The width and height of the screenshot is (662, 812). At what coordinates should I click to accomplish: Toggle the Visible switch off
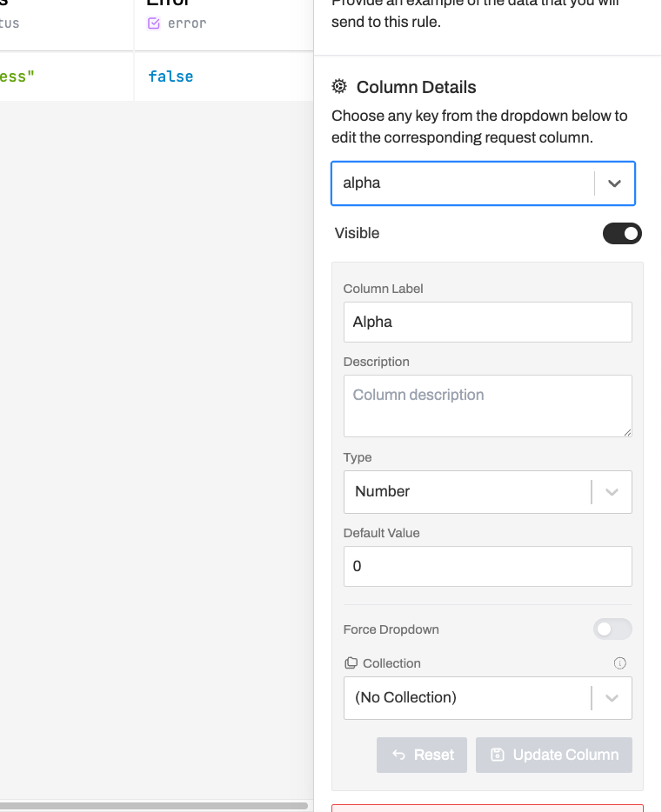pyautogui.click(x=622, y=233)
